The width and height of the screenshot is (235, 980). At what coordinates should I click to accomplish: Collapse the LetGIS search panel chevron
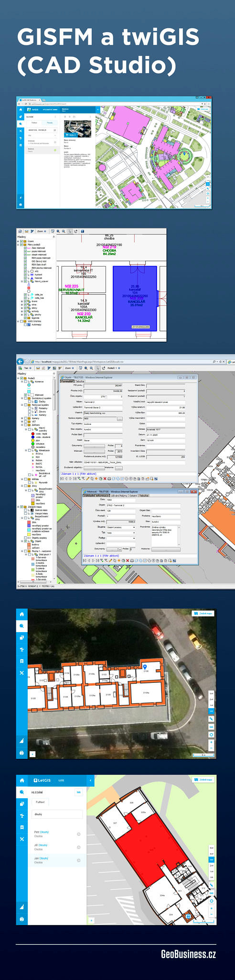90,780
